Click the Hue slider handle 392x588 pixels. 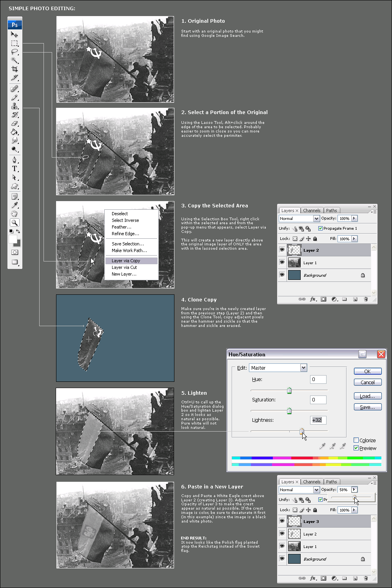point(289,390)
